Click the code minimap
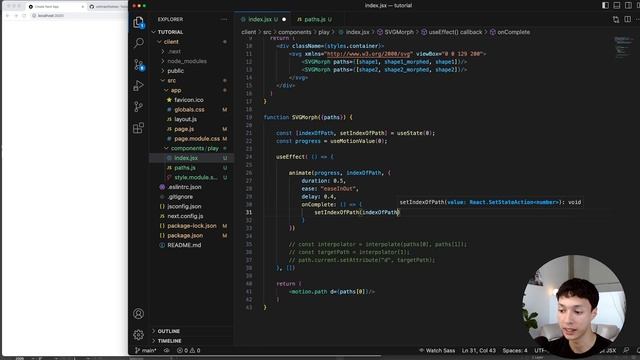The width and height of the screenshot is (640, 360). (x=623, y=47)
